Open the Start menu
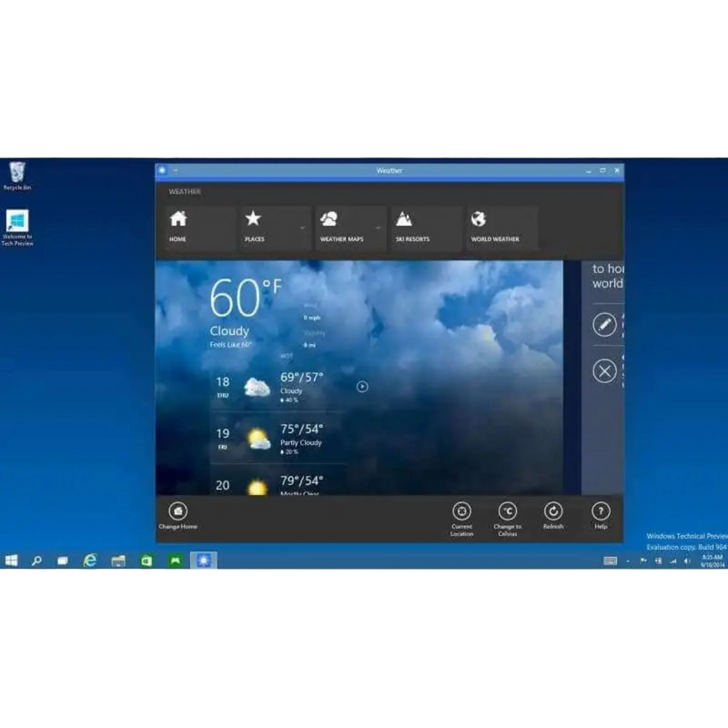 click(12, 562)
